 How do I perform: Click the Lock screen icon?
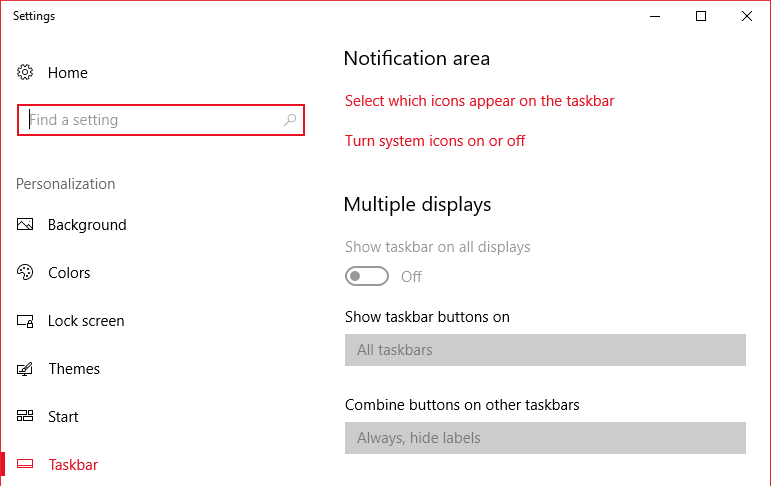(x=25, y=321)
